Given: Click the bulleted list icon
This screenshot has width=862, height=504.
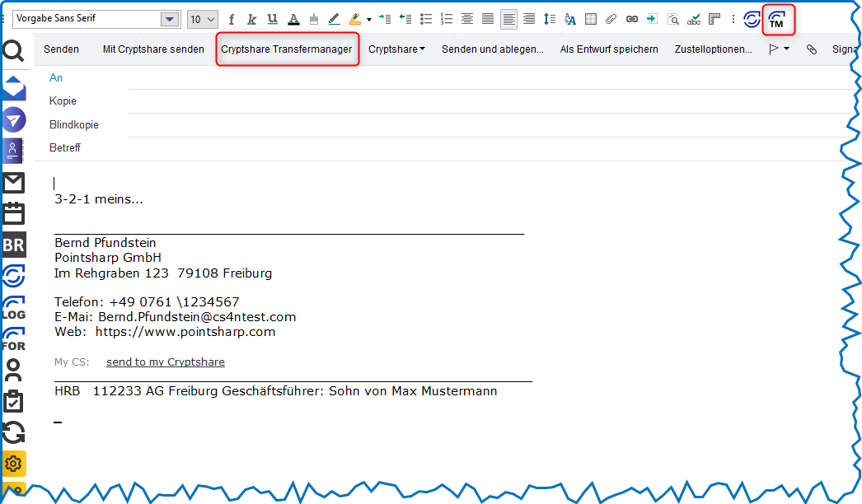Looking at the screenshot, I should [x=426, y=19].
